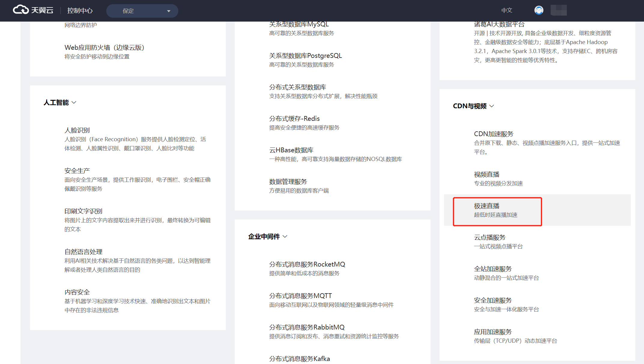Open 人脸识别 service
Screen dimensions: 644x364
pos(77,130)
